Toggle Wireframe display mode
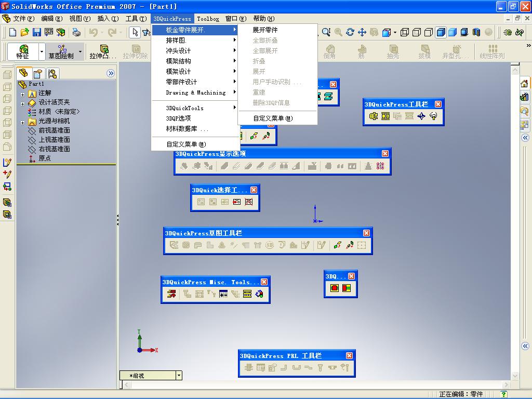 pos(405,32)
